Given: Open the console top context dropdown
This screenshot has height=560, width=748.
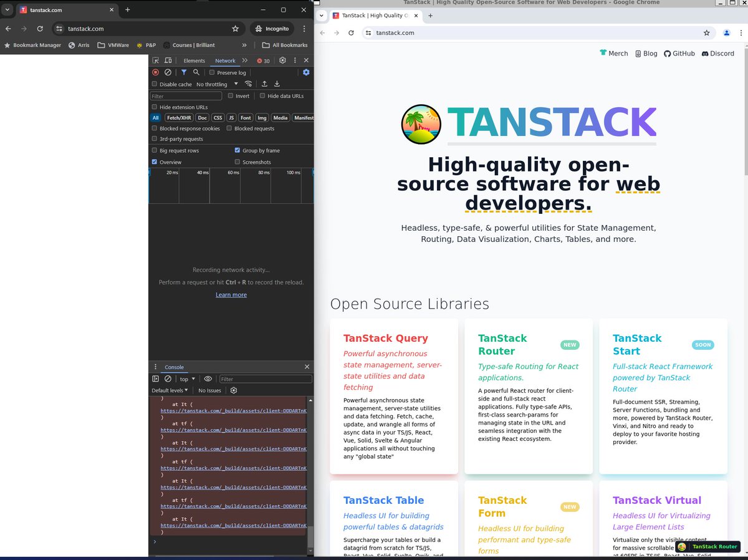Looking at the screenshot, I should pos(187,379).
